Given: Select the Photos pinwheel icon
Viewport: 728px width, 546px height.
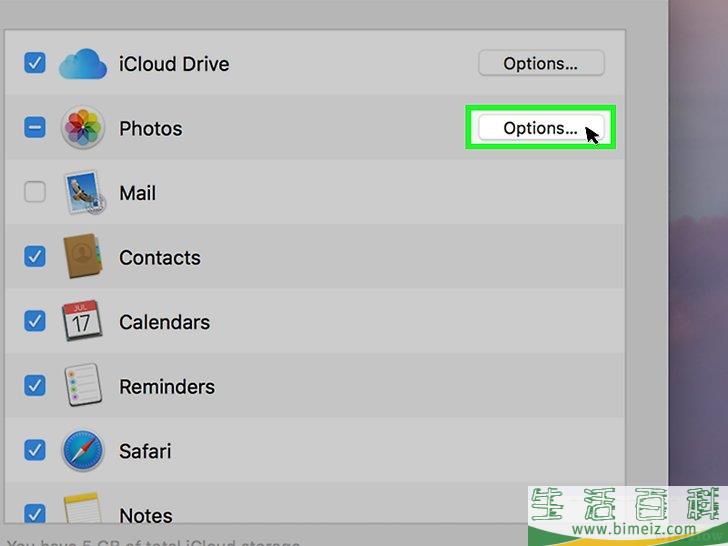Looking at the screenshot, I should point(83,127).
